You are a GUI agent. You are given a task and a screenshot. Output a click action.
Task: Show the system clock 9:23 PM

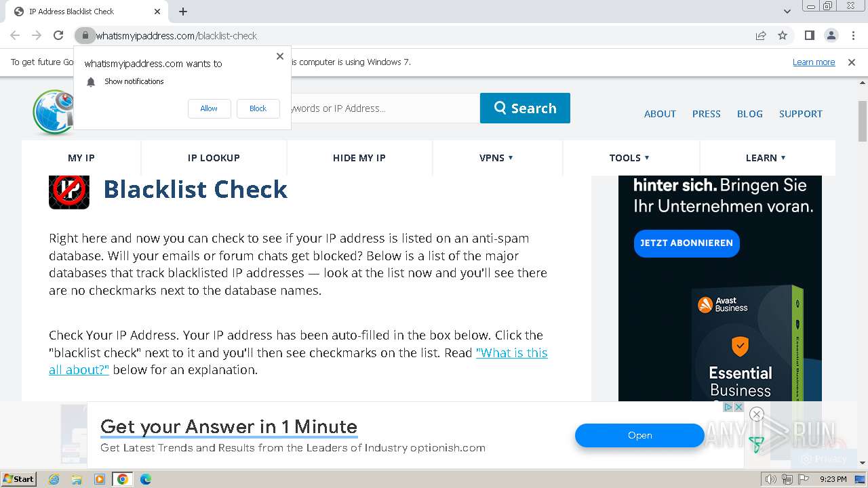tap(833, 479)
